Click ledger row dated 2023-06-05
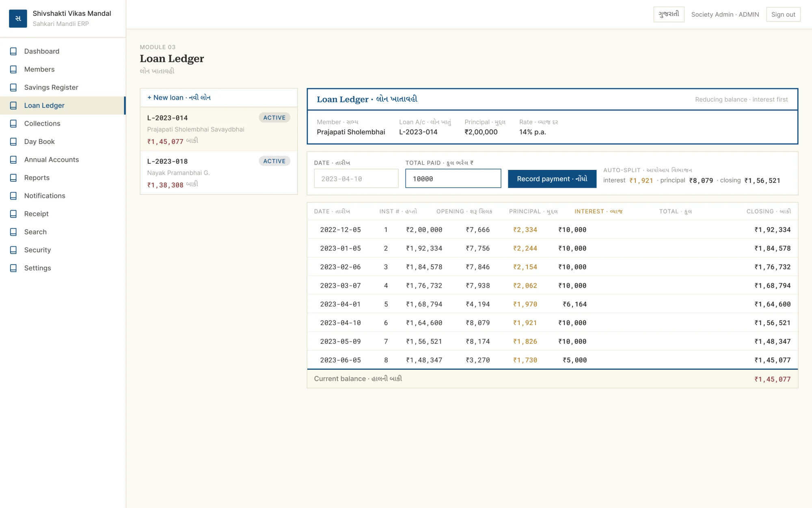Image resolution: width=812 pixels, height=508 pixels. tap(553, 360)
